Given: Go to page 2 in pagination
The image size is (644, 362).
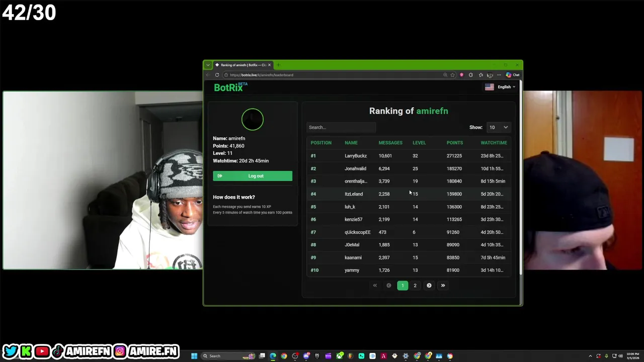Looking at the screenshot, I should coord(415,286).
